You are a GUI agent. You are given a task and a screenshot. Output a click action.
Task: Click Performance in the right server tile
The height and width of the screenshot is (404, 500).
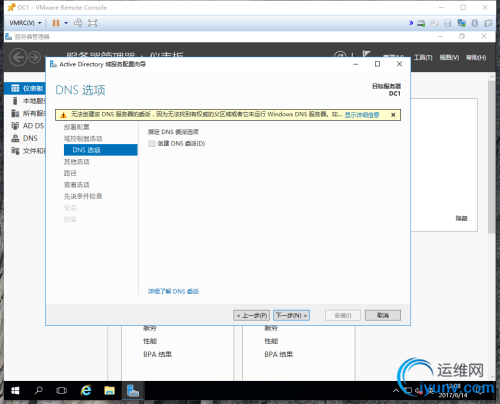tap(271, 341)
